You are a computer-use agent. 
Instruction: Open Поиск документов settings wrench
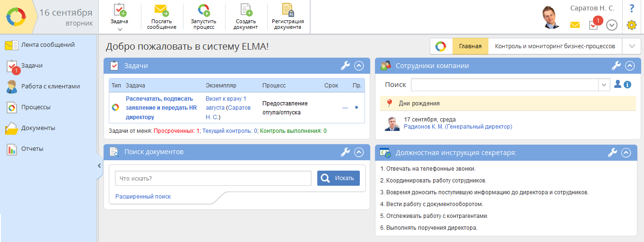346,152
